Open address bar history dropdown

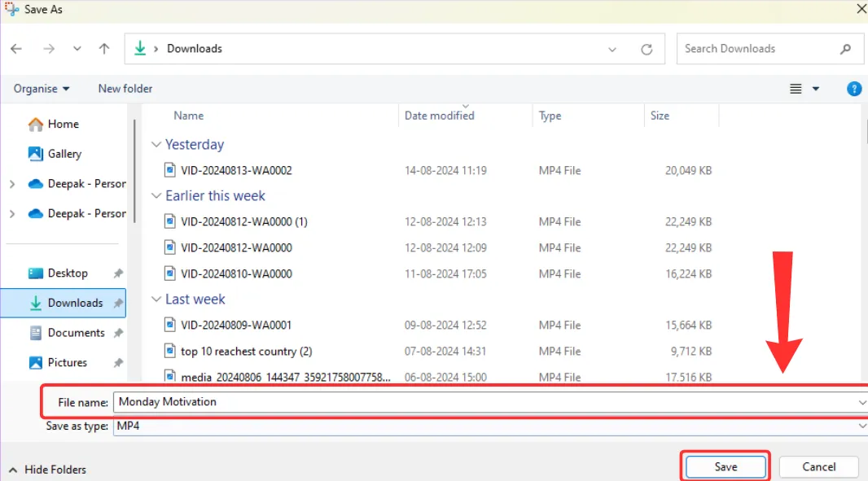pos(612,50)
